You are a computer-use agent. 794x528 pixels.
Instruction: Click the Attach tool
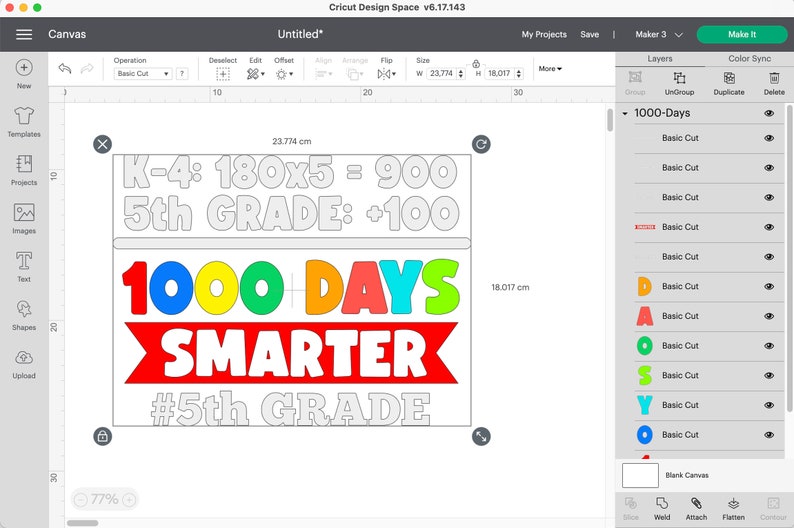pos(696,509)
